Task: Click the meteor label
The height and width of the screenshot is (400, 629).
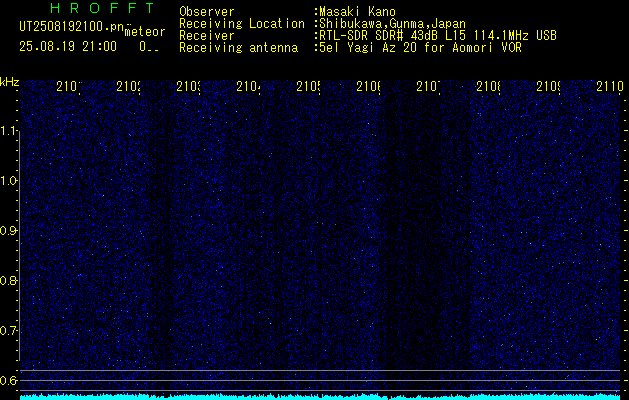Action: pyautogui.click(x=145, y=32)
